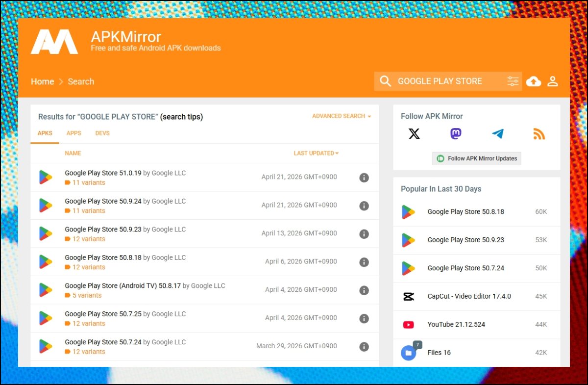Viewport: 588px width, 385px height.
Task: Show info for Google Play Store 50.7.25
Action: click(x=364, y=319)
